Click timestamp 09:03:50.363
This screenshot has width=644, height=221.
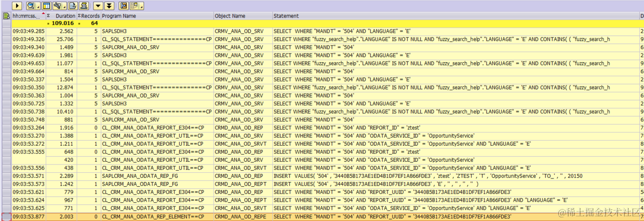coord(29,95)
